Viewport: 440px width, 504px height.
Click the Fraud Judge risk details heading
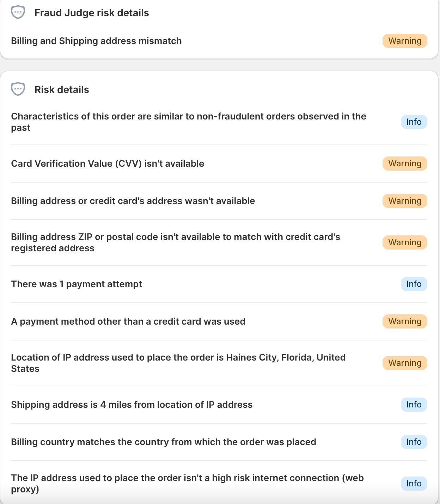[x=92, y=13]
